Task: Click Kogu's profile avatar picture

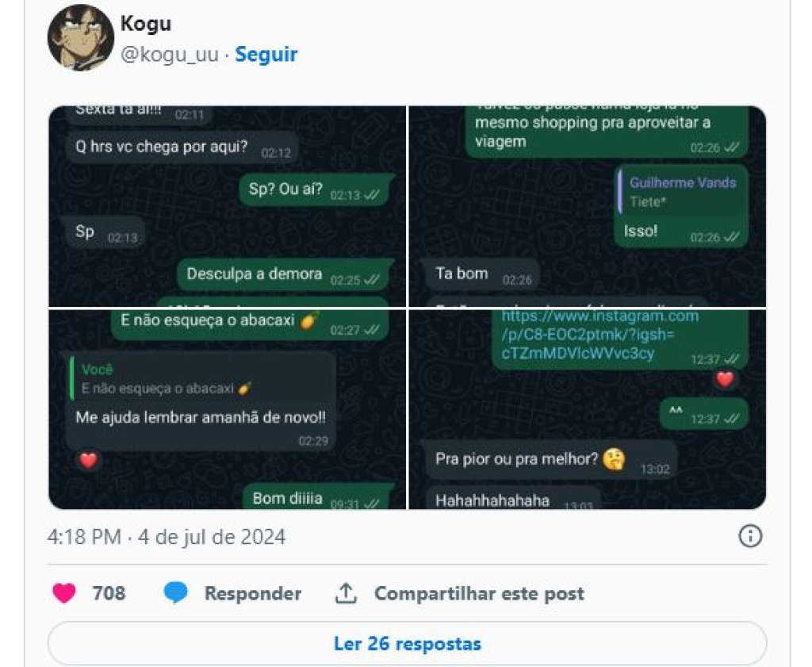Action: [80, 37]
